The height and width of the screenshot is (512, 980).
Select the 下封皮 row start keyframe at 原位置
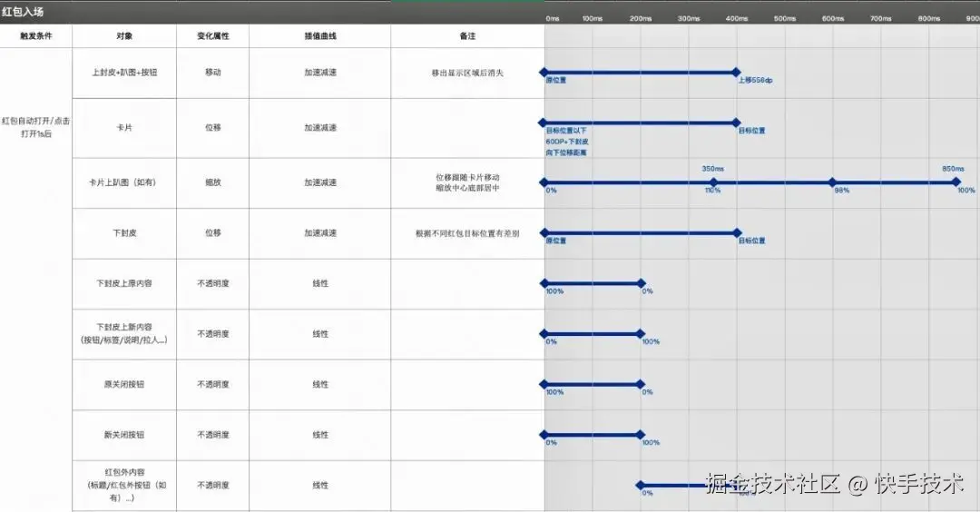tap(544, 233)
